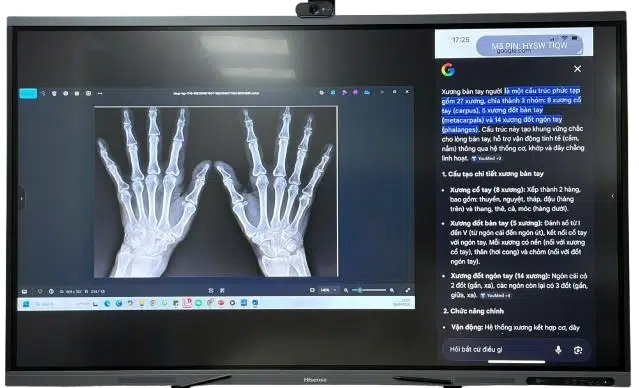Click the highlighted text 'gồm 27 xương'

tap(463, 101)
